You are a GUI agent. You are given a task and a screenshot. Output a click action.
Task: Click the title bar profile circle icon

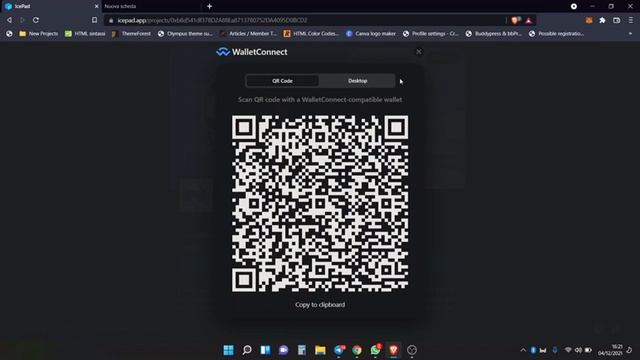(x=574, y=6)
